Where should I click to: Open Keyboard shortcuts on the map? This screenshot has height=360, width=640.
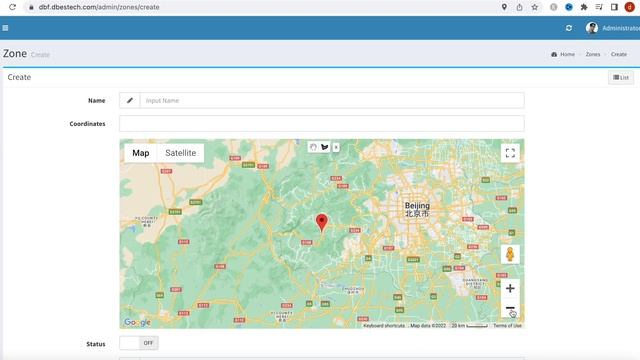click(x=384, y=326)
